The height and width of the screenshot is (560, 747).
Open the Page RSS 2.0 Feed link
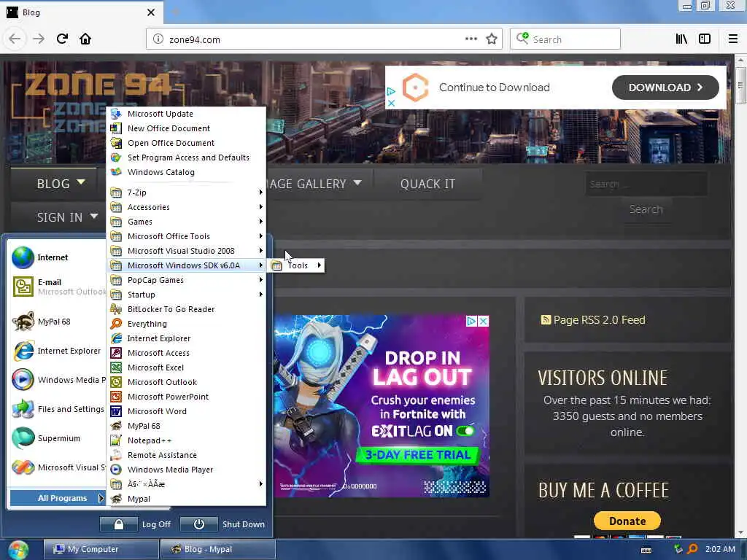pos(599,320)
